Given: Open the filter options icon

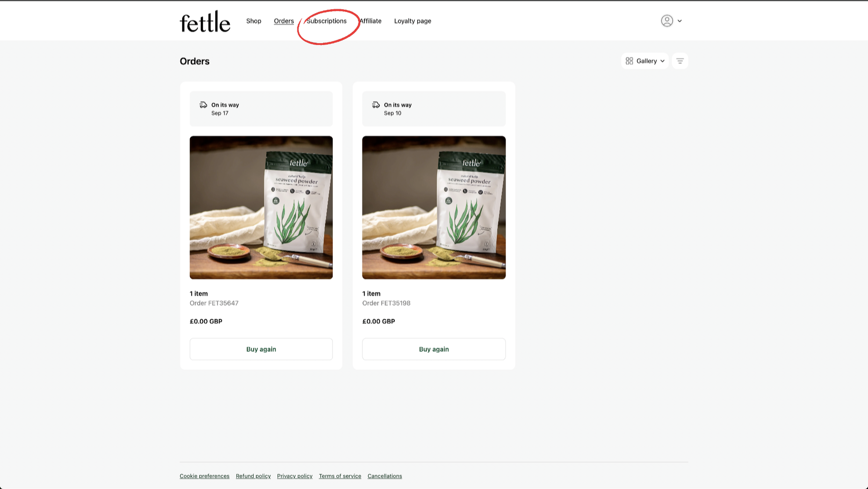Looking at the screenshot, I should [x=680, y=61].
